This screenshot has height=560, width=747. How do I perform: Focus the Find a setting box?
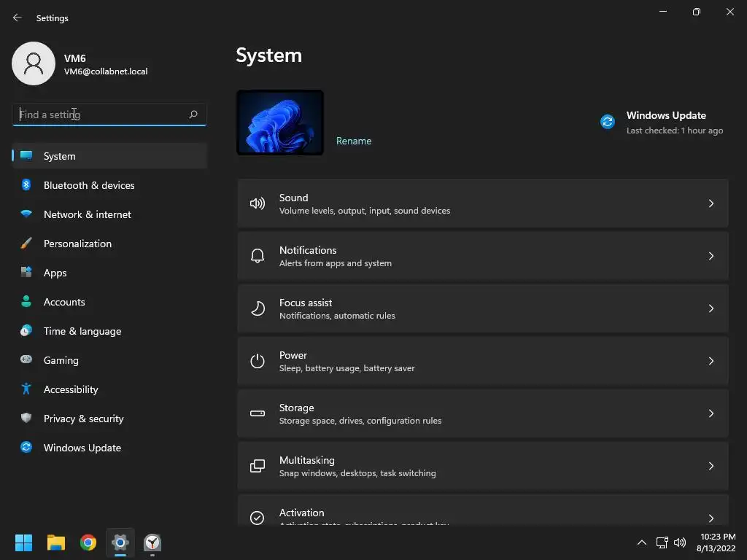pyautogui.click(x=109, y=114)
